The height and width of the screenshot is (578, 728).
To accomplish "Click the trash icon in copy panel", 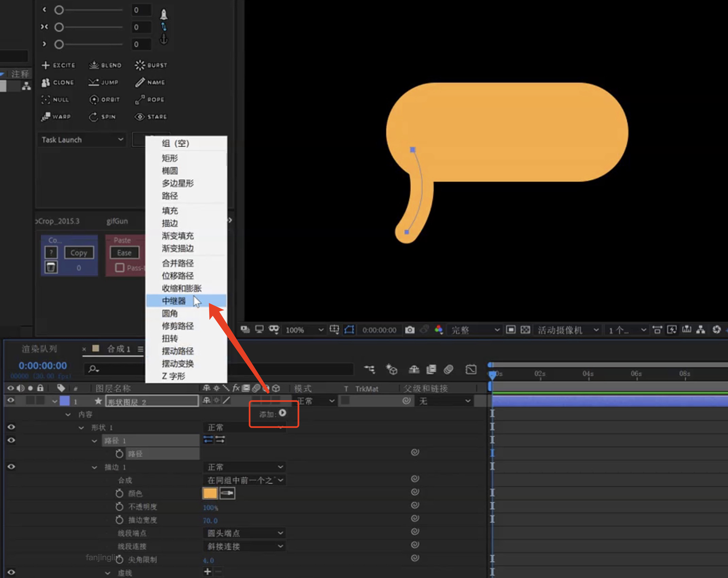I will click(x=51, y=267).
